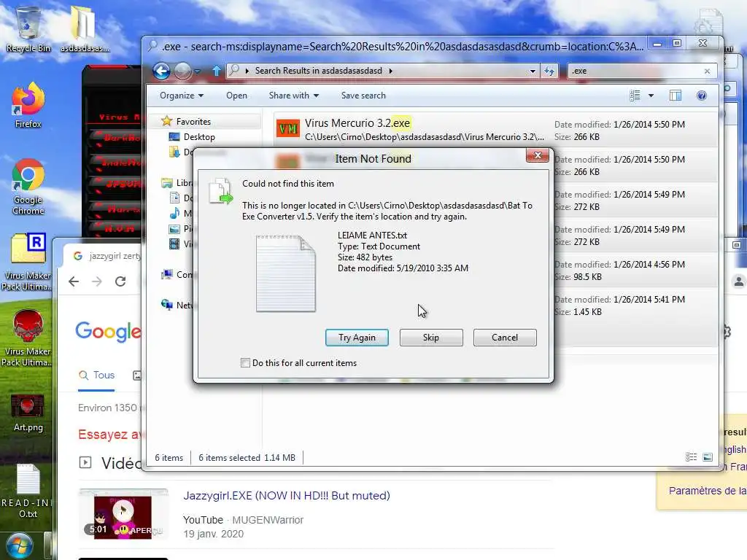747x560 pixels.
Task: Open Art.png on the desktop
Action: (28, 413)
